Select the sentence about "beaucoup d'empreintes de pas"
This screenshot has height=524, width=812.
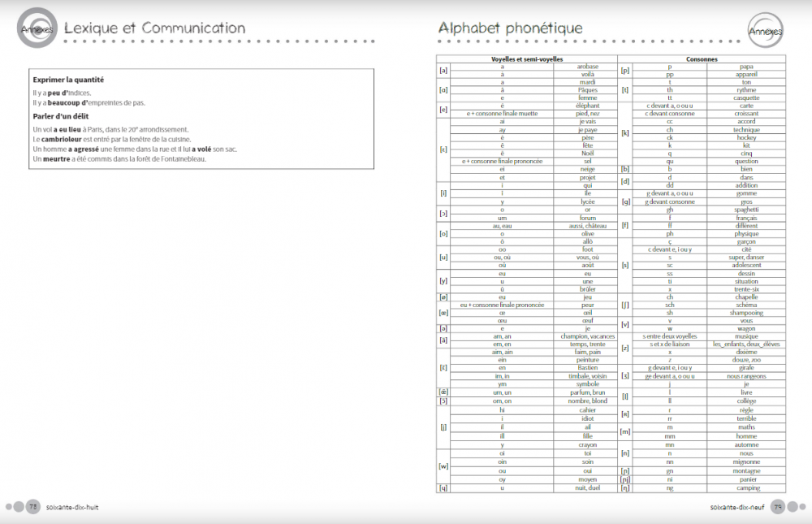(x=89, y=103)
